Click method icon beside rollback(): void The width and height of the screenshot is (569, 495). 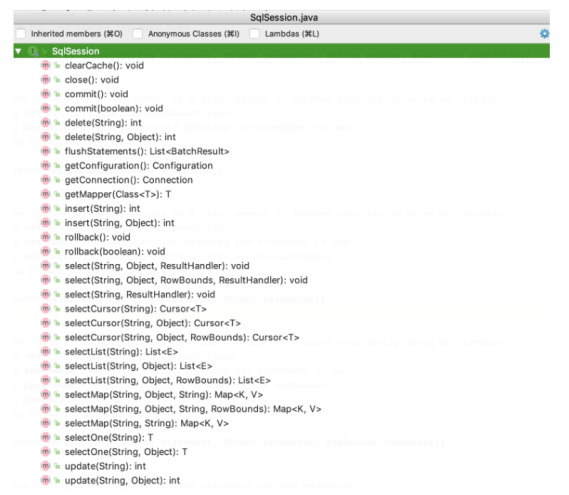45,237
